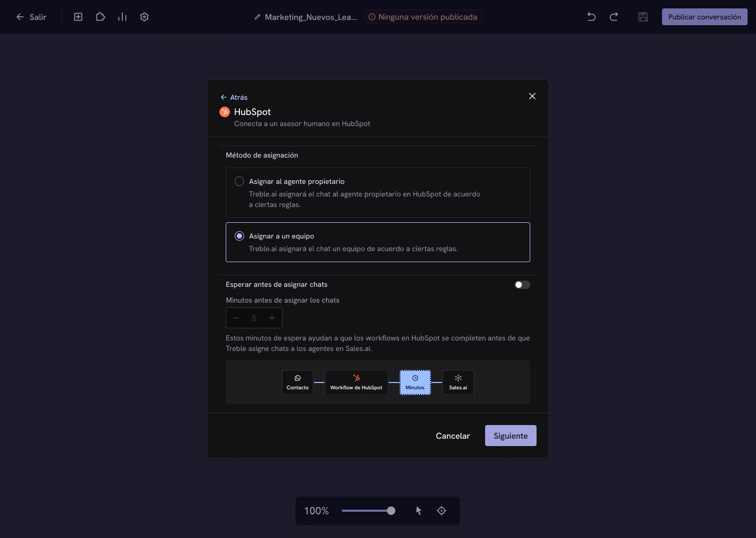The height and width of the screenshot is (538, 756).
Task: Open the settings gear icon
Action: [144, 17]
